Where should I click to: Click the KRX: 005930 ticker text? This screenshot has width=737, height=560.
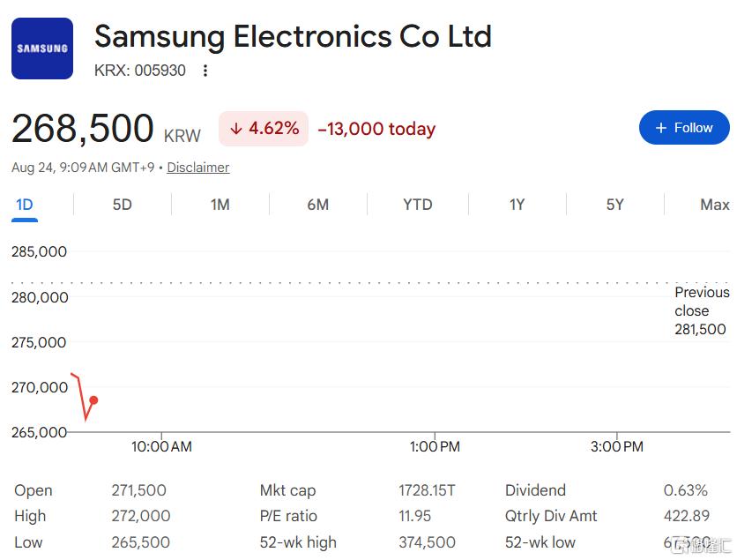(140, 71)
